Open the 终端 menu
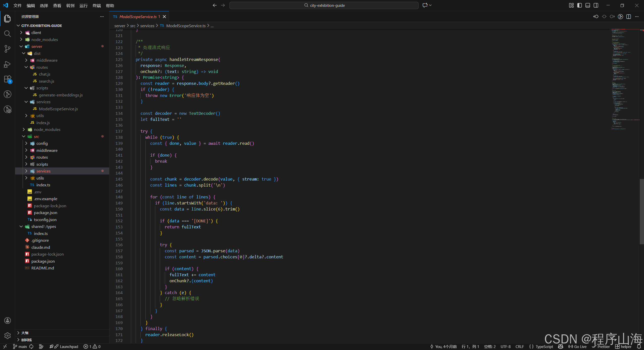This screenshot has width=644, height=350. 97,6
